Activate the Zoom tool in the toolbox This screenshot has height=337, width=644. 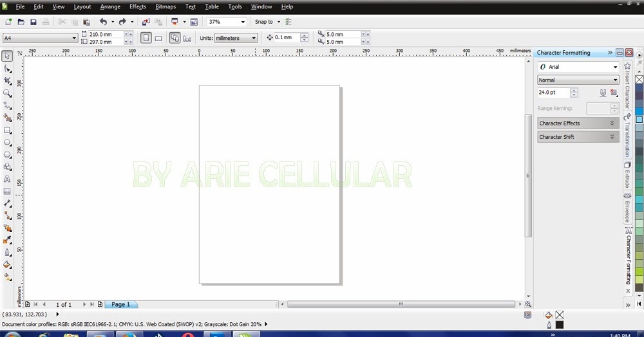pos(7,93)
